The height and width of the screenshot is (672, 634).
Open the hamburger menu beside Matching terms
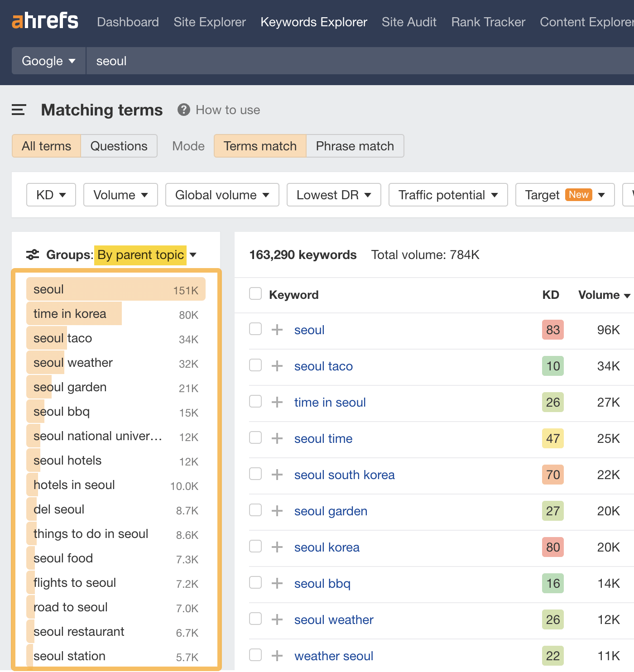(x=19, y=110)
